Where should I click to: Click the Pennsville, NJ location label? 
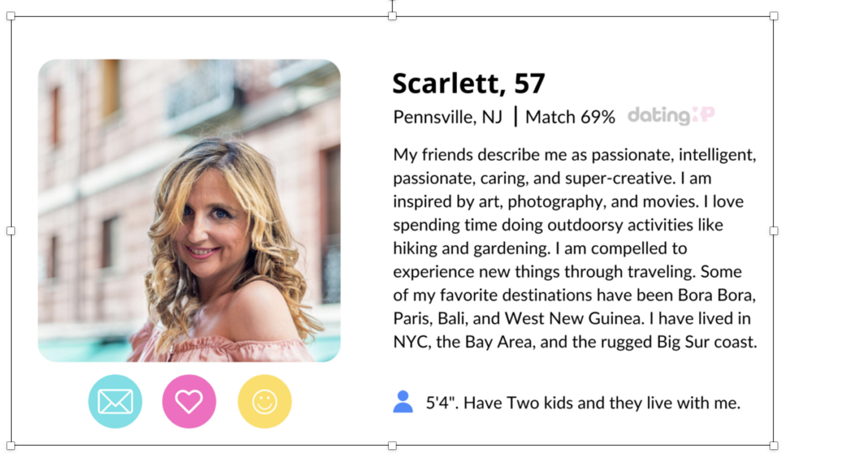pyautogui.click(x=447, y=117)
